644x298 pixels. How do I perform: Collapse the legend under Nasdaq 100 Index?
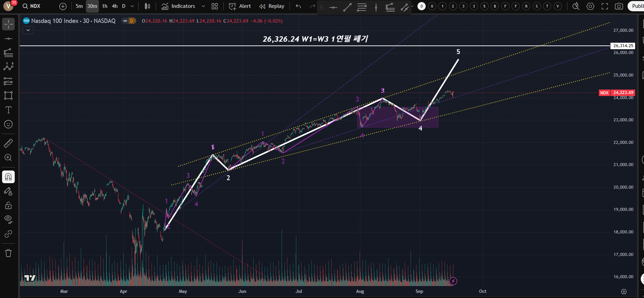(28, 30)
